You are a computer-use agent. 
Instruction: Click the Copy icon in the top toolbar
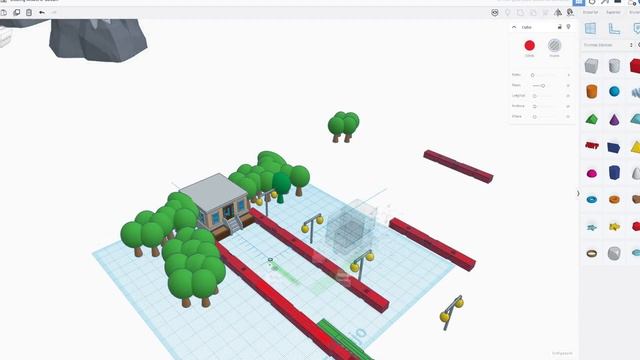(x=4, y=13)
